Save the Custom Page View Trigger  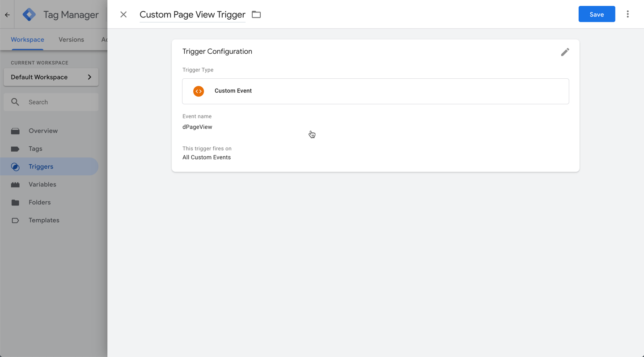coord(597,14)
